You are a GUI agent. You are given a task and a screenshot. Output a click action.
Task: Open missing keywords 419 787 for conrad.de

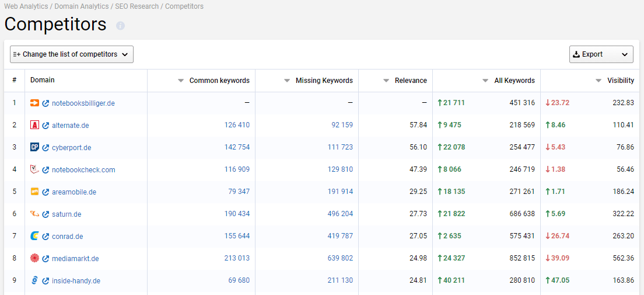tap(340, 236)
